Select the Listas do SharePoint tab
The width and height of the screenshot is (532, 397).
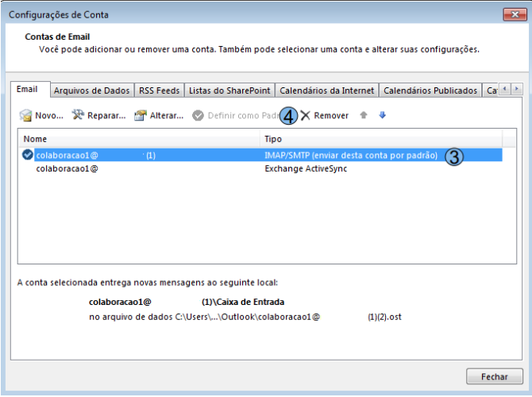pos(229,91)
